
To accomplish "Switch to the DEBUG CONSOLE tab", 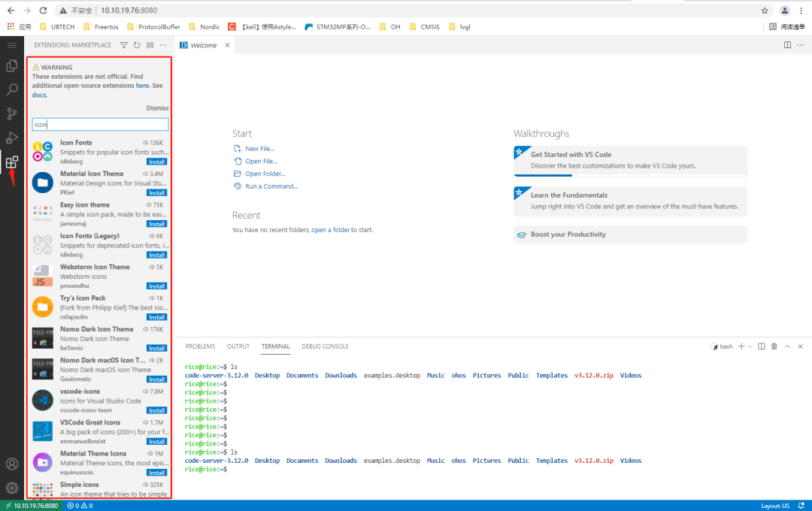I will click(326, 346).
